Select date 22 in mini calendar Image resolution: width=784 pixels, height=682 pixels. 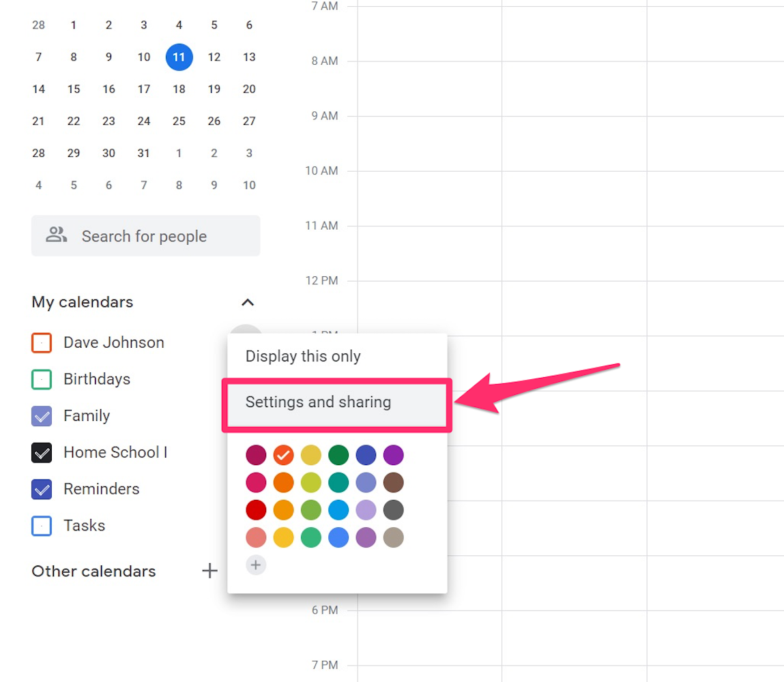[74, 121]
